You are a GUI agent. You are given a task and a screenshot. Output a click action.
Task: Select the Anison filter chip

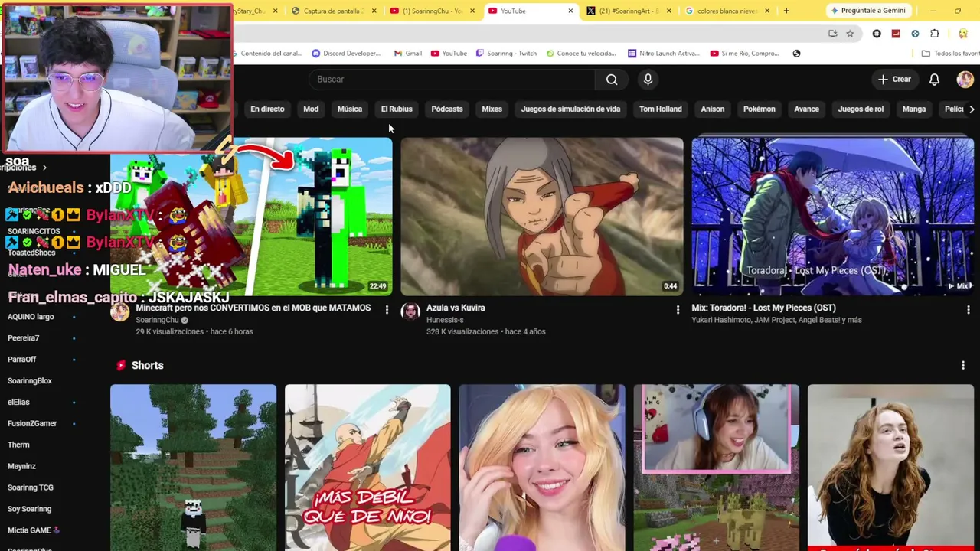point(713,109)
